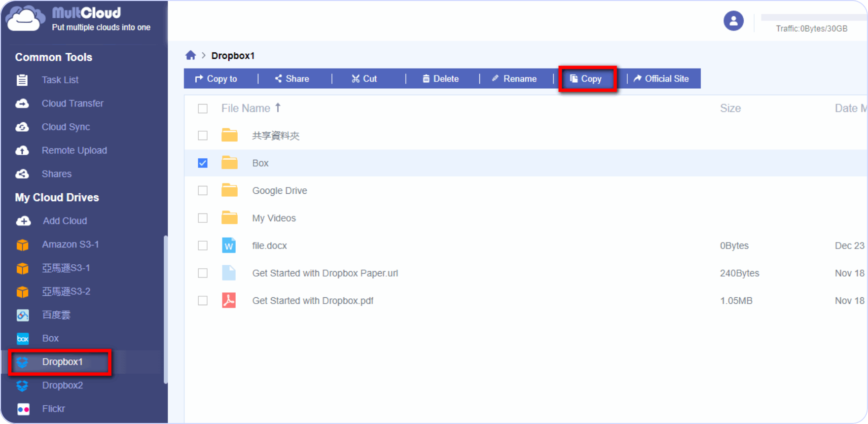Click the Box drive icon in sidebar
868x424 pixels.
[23, 339]
